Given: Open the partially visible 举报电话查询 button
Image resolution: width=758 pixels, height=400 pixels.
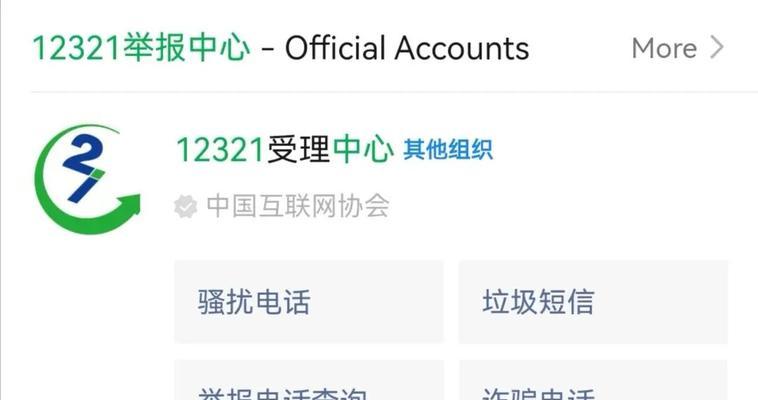Looking at the screenshot, I should 308,380.
